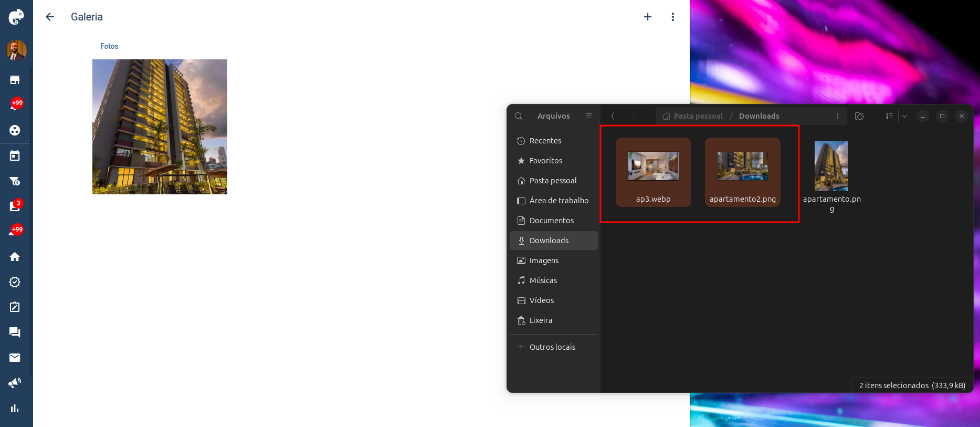Click the folder search icon in Arquivos toolbar
Image resolution: width=980 pixels, height=427 pixels.
coord(859,116)
